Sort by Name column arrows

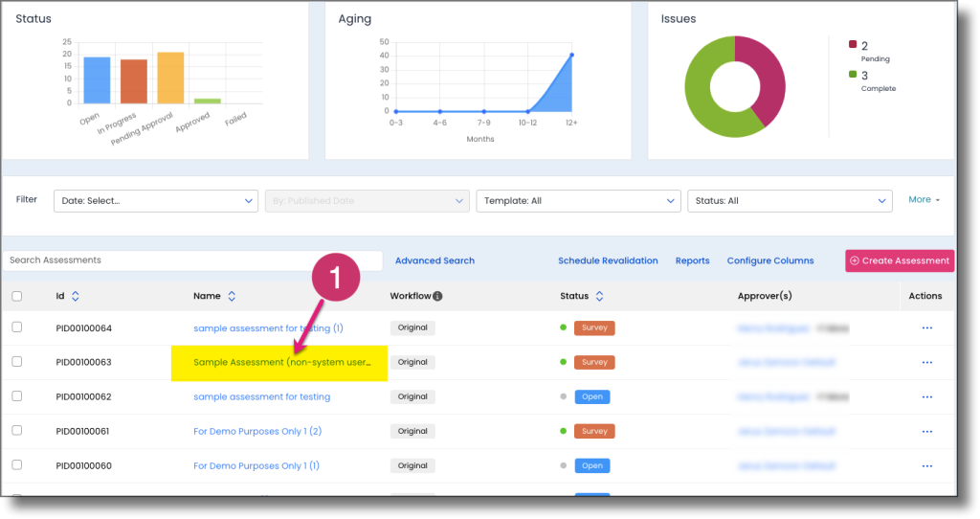(x=232, y=297)
